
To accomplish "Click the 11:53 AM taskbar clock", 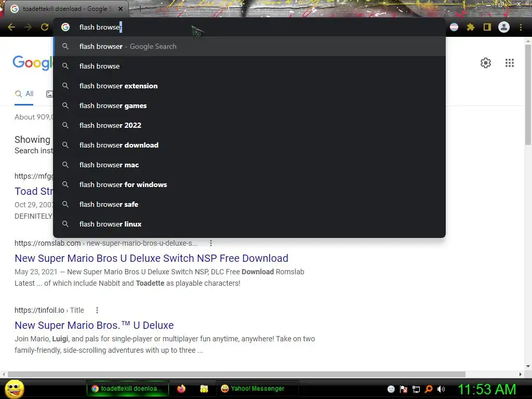I will pyautogui.click(x=487, y=389).
